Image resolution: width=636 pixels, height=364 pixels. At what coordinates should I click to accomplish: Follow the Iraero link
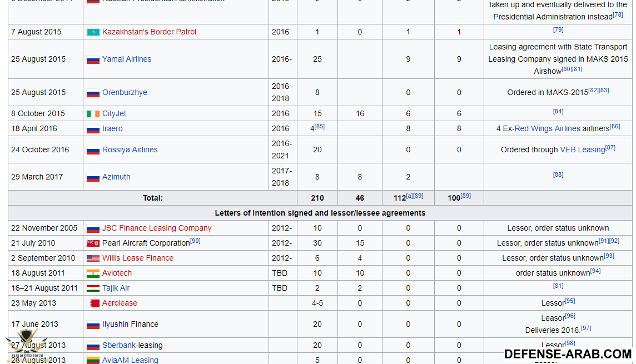click(112, 129)
